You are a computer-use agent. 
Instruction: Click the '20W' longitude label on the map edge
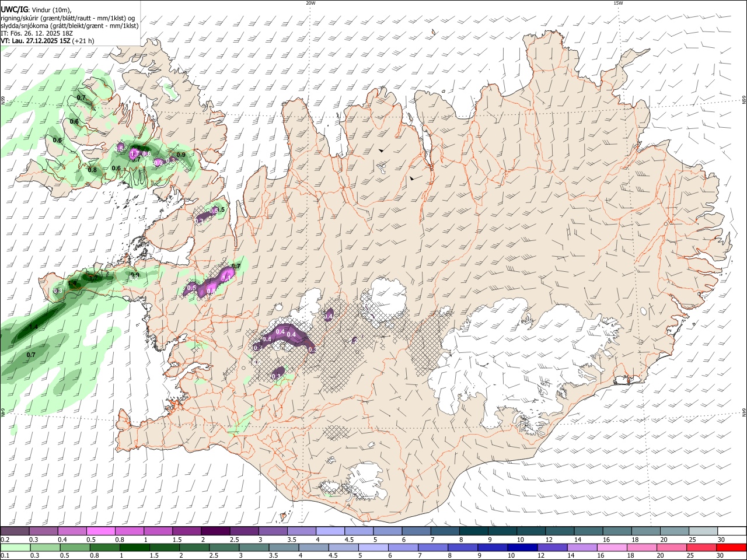(x=310, y=3)
